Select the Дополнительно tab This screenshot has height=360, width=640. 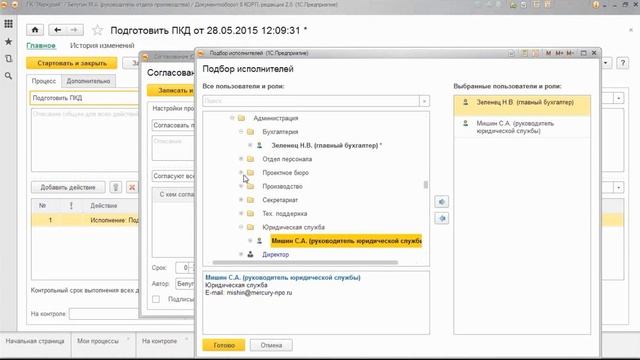(88, 81)
